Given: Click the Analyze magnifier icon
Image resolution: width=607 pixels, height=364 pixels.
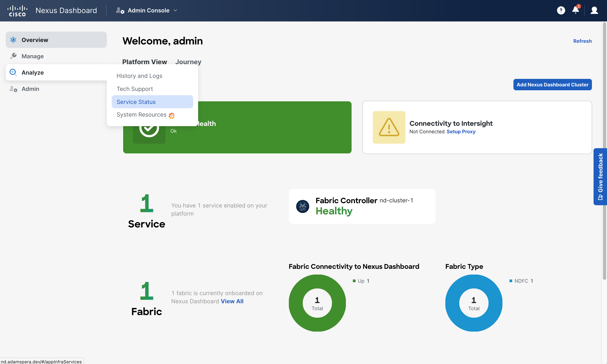Looking at the screenshot, I should tap(13, 72).
